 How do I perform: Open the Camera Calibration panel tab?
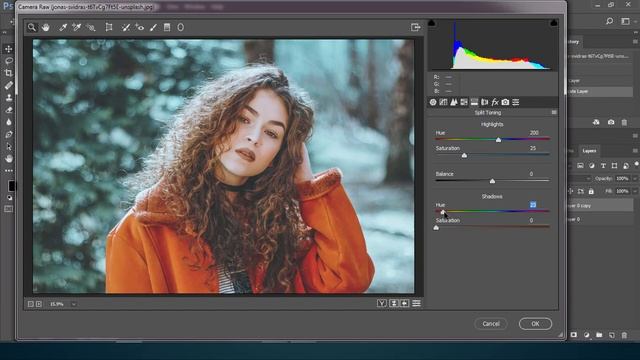point(505,102)
